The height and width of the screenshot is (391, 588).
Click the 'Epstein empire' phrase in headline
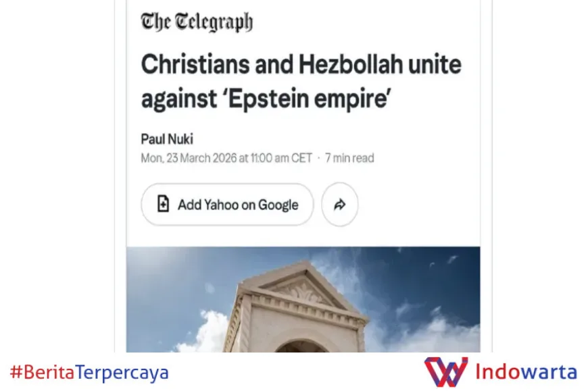coord(308,99)
